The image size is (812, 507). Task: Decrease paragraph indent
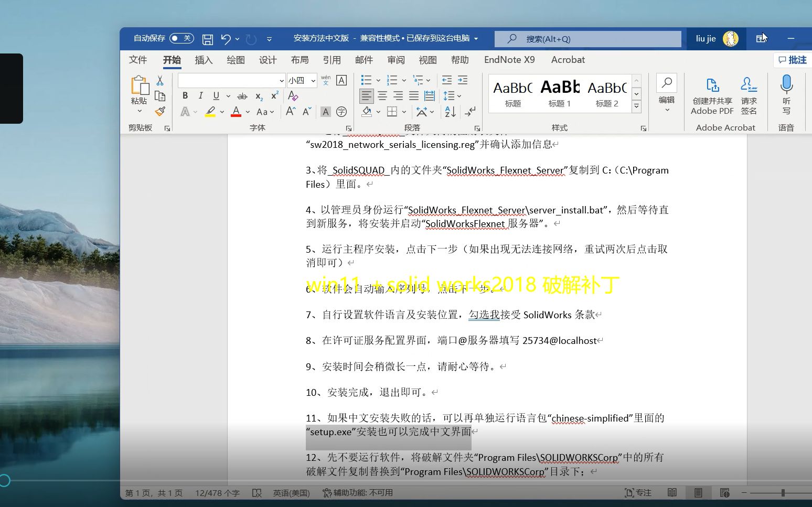coord(447,80)
